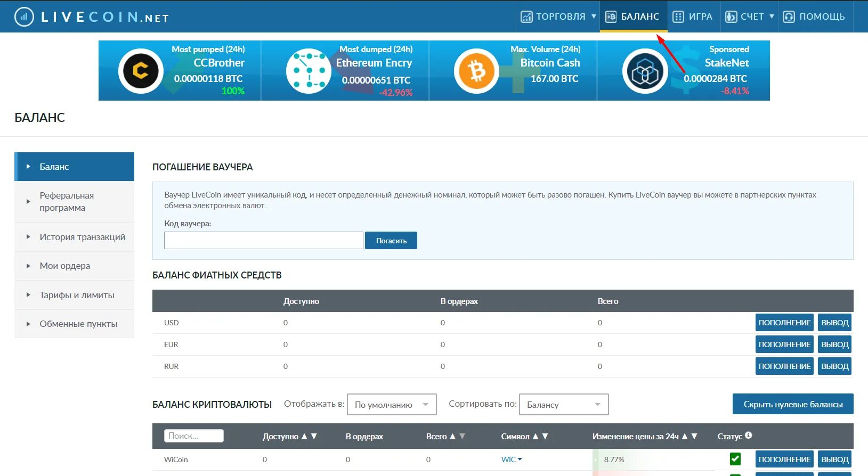868x476 pixels.
Task: Open the СЧЕТ dropdown arrow
Action: pos(772,17)
